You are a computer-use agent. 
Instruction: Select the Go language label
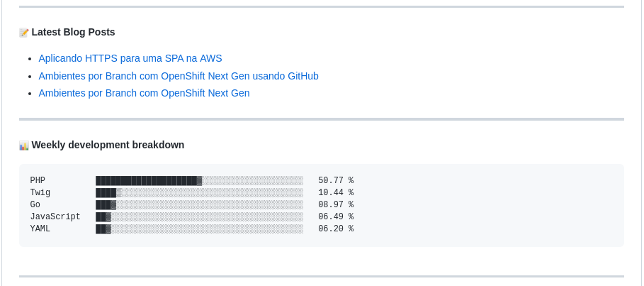[35, 205]
